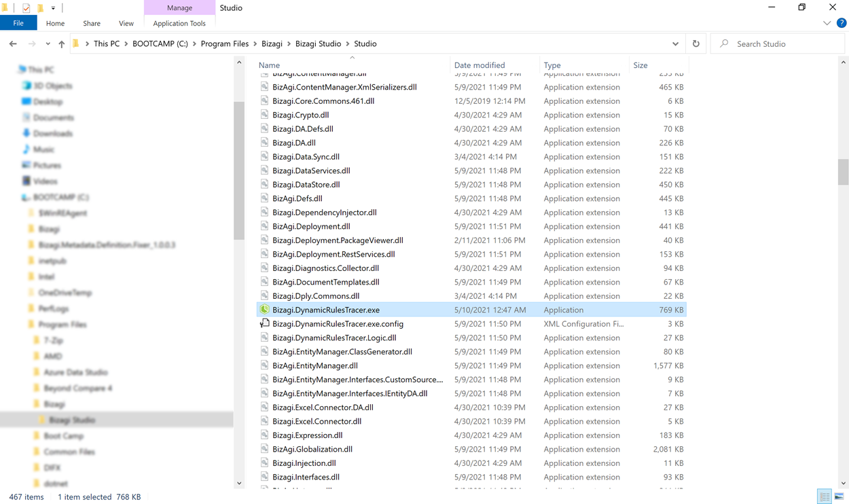The height and width of the screenshot is (504, 849).
Task: Switch to the View ribbon tab
Action: (x=126, y=23)
